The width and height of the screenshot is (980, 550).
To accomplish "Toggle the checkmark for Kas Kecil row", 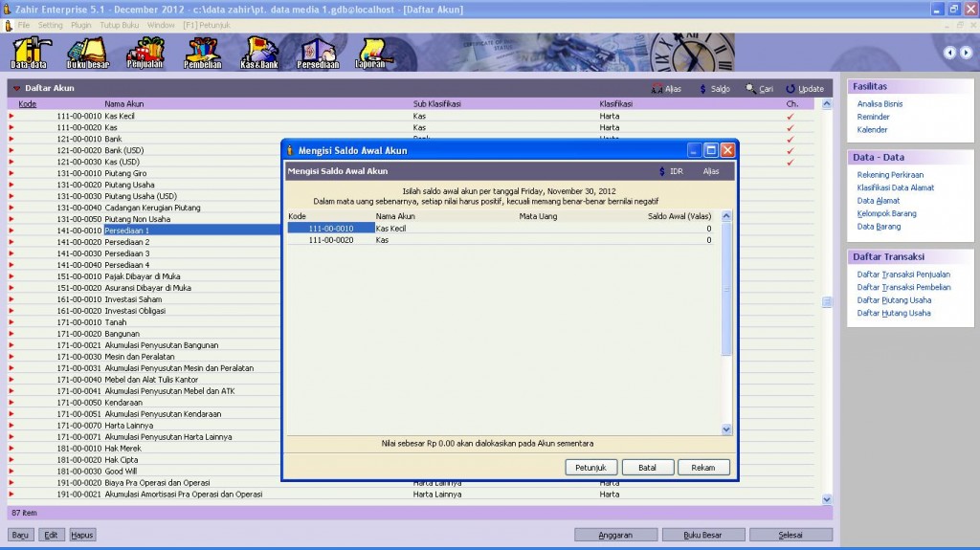I will coord(791,116).
